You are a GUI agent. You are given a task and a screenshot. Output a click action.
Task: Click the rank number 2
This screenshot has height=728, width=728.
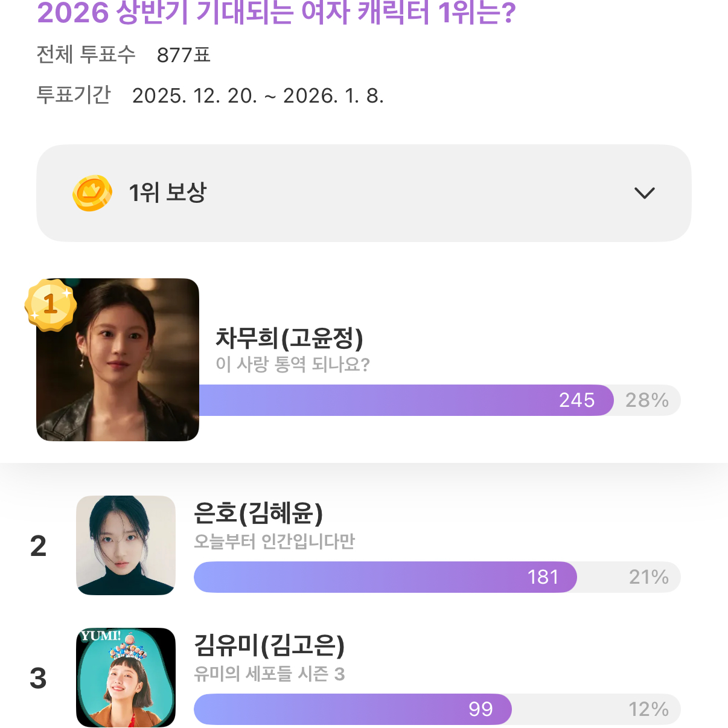[x=38, y=546]
